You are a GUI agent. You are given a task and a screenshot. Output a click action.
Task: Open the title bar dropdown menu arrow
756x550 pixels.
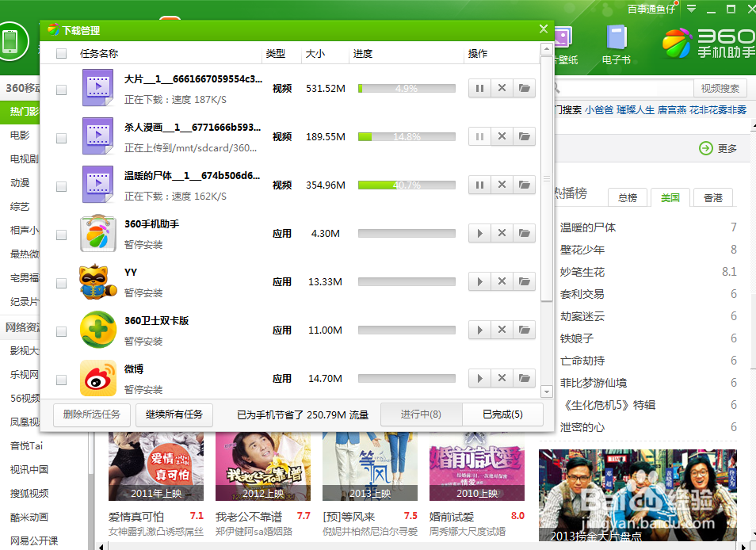click(x=691, y=9)
